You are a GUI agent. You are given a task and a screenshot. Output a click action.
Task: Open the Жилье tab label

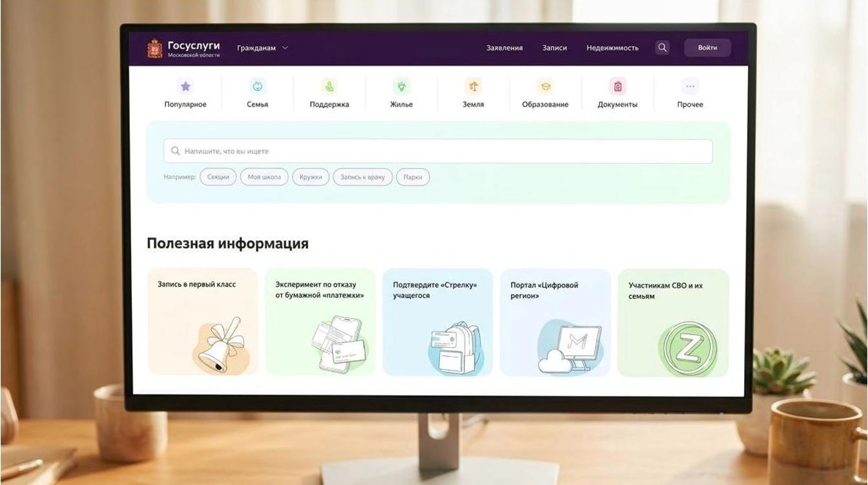pos(401,105)
